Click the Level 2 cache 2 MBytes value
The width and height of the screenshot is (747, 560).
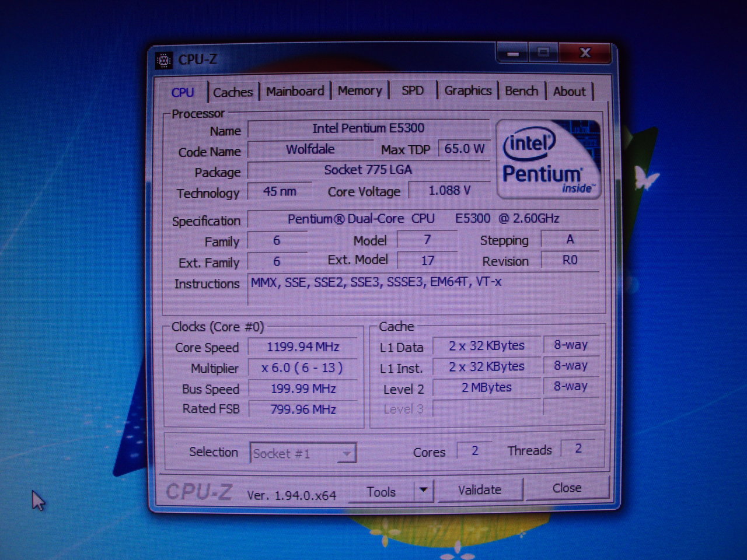[486, 387]
